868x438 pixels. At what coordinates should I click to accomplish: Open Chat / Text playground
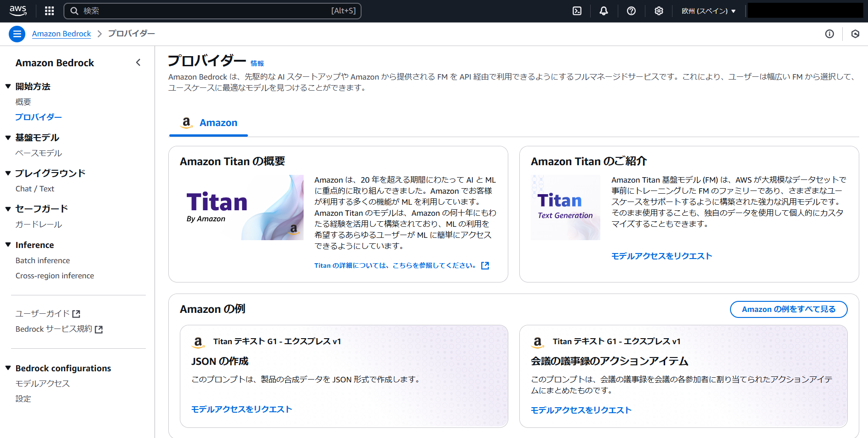coord(35,189)
